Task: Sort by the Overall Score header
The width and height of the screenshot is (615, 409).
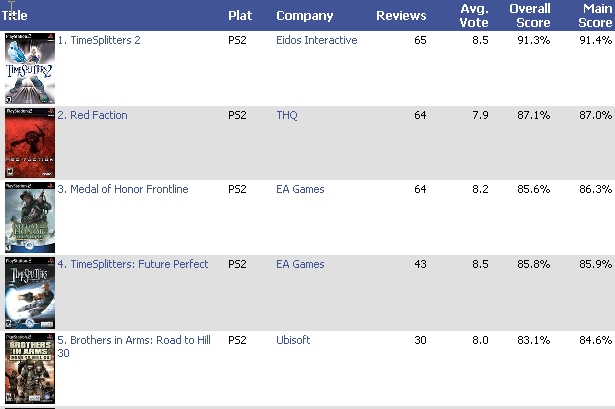Action: click(x=530, y=15)
